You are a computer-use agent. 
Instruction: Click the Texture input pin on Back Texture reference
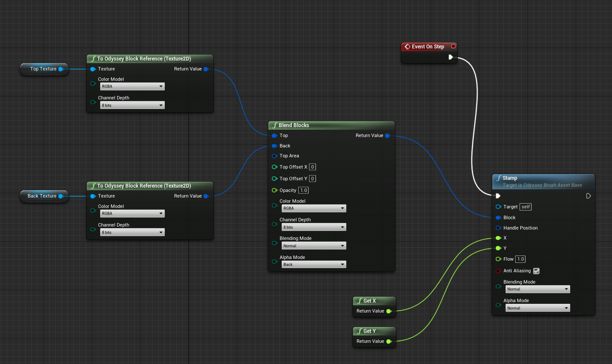click(93, 196)
